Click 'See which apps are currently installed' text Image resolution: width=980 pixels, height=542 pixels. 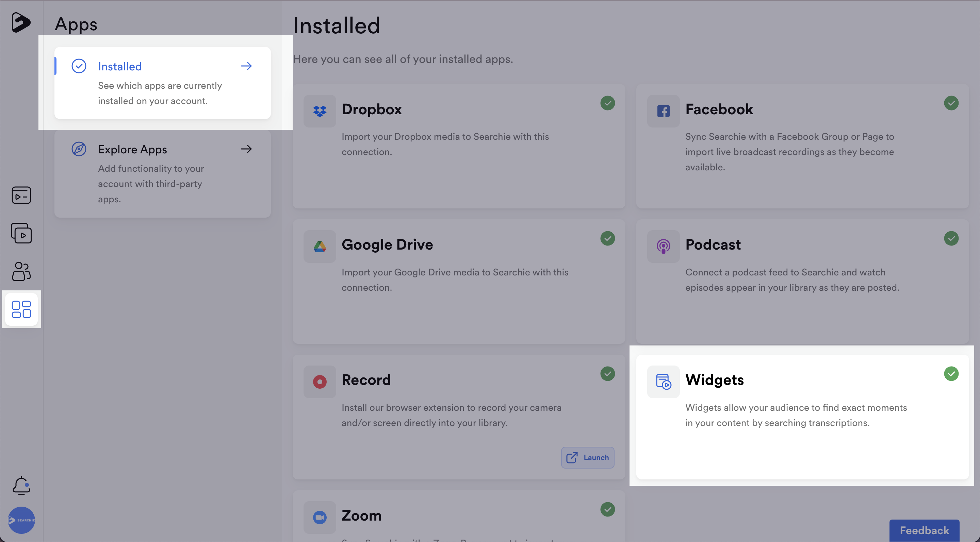(x=160, y=93)
